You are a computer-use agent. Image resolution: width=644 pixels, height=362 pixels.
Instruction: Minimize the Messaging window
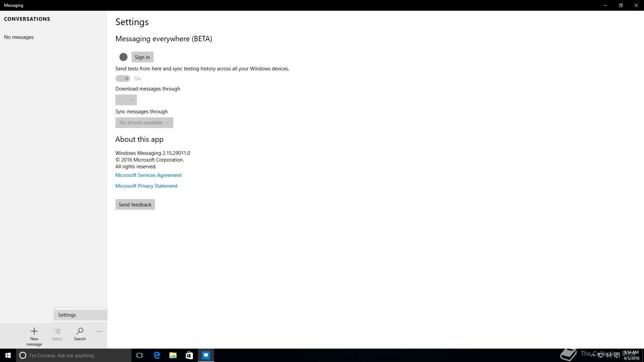click(x=605, y=5)
